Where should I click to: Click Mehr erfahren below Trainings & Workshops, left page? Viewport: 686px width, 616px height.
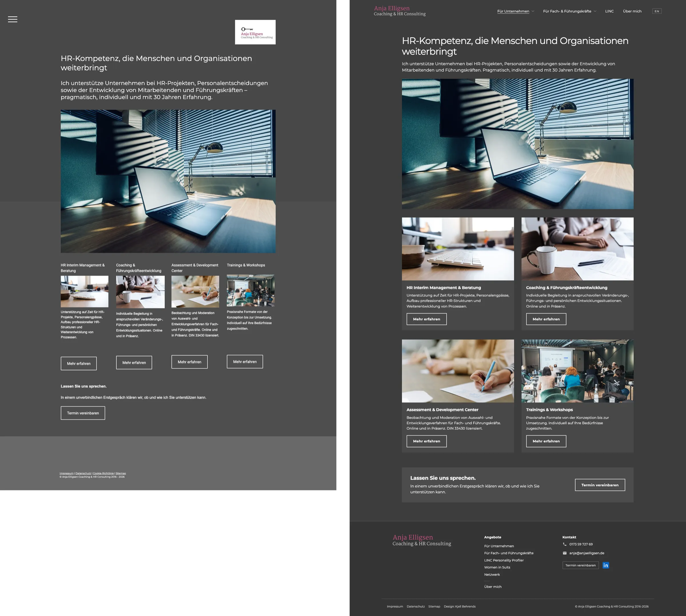pos(245,361)
